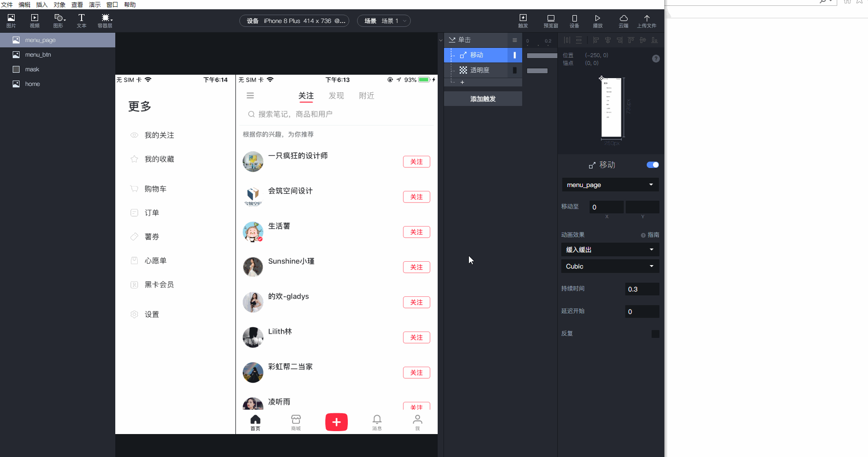Viewport: 868px width, 457px height.
Task: Toggle the 移动 response switch off
Action: click(x=653, y=165)
